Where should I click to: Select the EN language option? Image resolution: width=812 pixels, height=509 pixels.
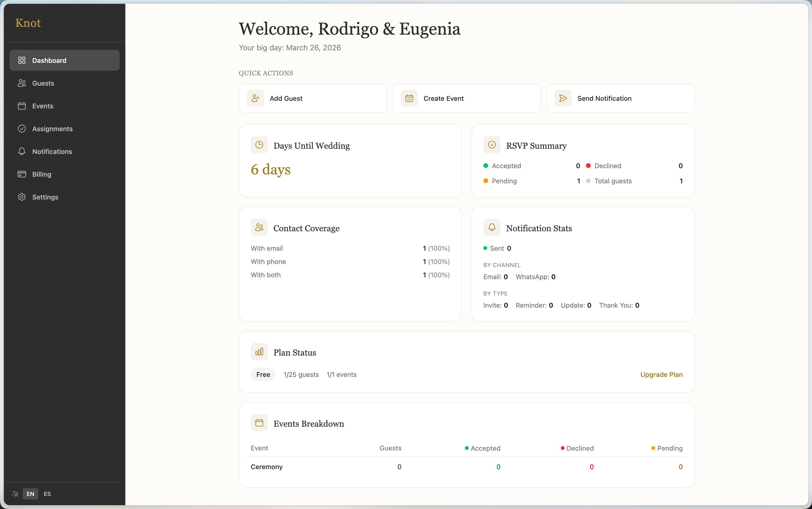(x=30, y=494)
